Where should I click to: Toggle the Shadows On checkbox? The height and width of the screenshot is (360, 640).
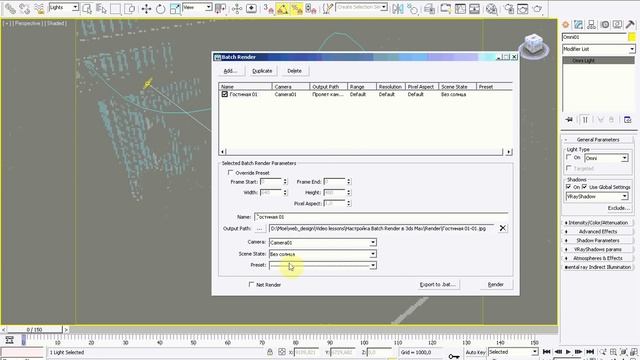pos(569,187)
